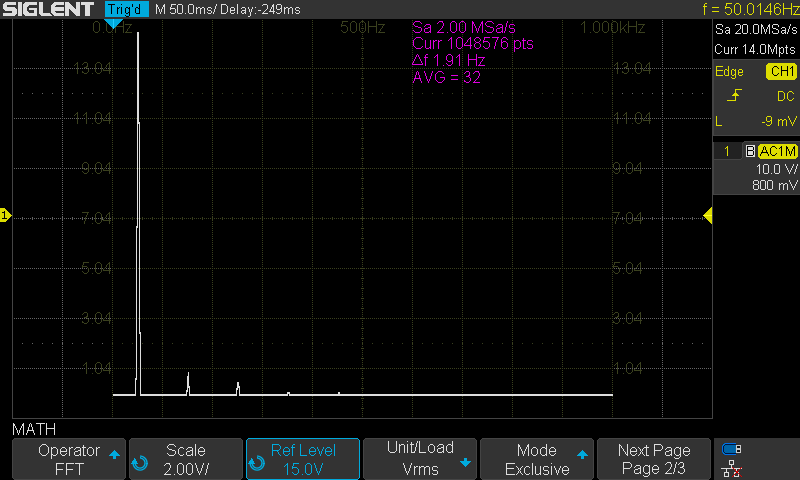Click the trigger coupling DC label
The height and width of the screenshot is (480, 800).
pos(786,96)
